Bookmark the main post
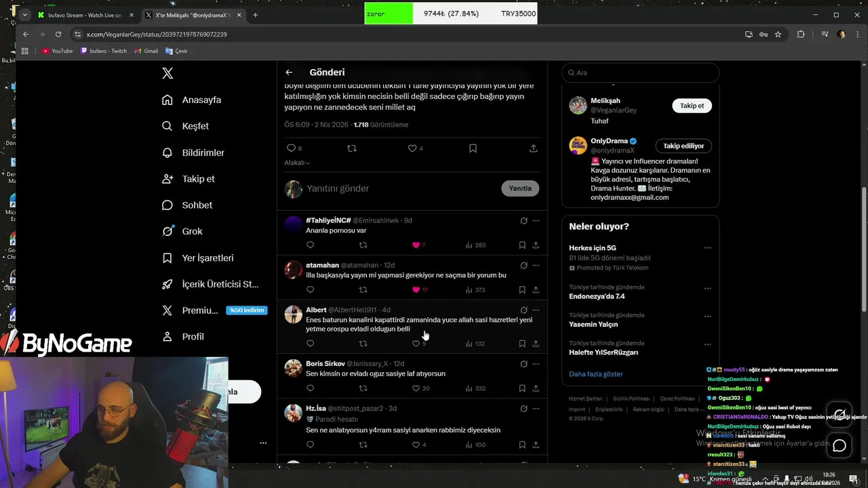The height and width of the screenshot is (488, 868). click(x=473, y=148)
